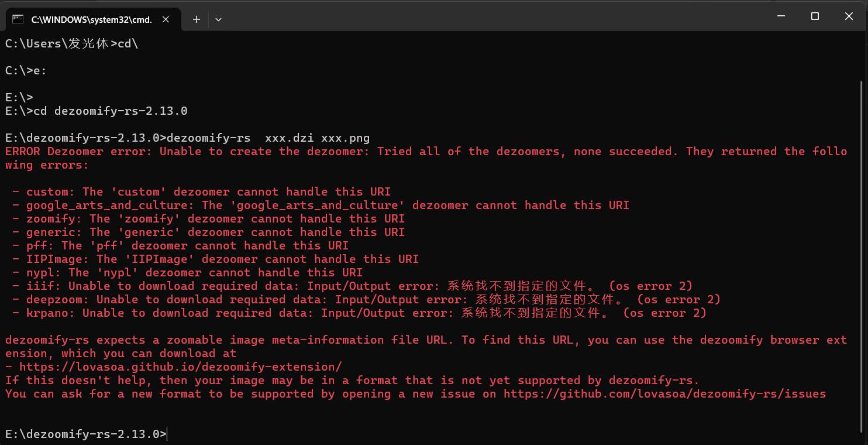This screenshot has width=868, height=445.
Task: Open the dezoomify-extension URL
Action: click(x=180, y=367)
